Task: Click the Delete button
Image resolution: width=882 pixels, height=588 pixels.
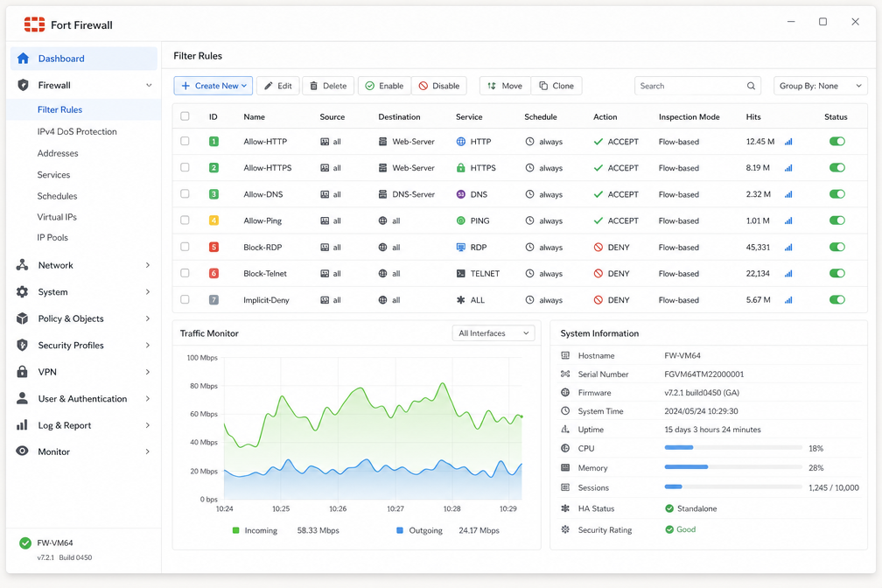Action: [x=328, y=86]
